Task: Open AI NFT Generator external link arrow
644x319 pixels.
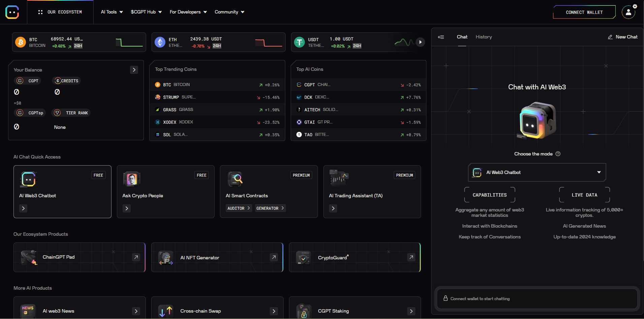Action: 274,257
